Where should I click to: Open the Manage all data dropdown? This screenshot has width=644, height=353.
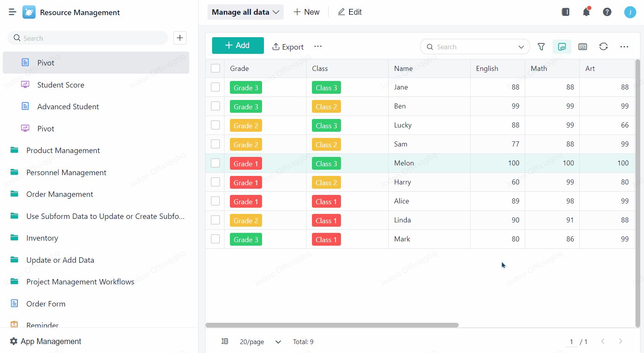point(245,12)
